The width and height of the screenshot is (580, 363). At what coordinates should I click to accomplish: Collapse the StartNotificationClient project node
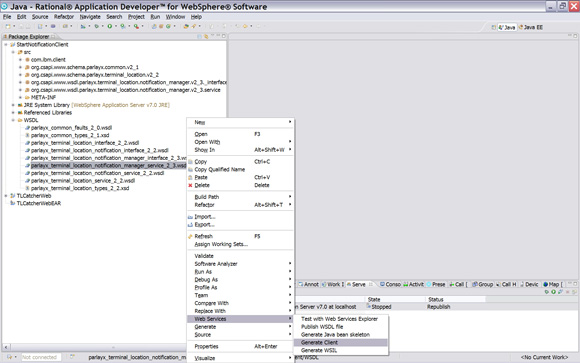coord(6,44)
